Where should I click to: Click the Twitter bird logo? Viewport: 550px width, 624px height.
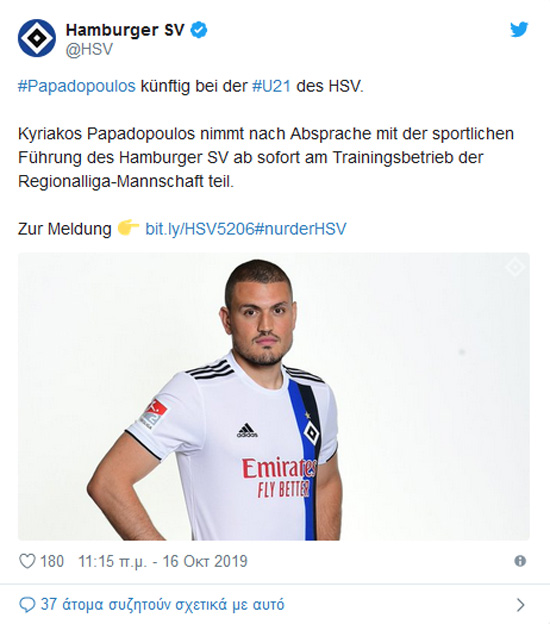pos(519,29)
